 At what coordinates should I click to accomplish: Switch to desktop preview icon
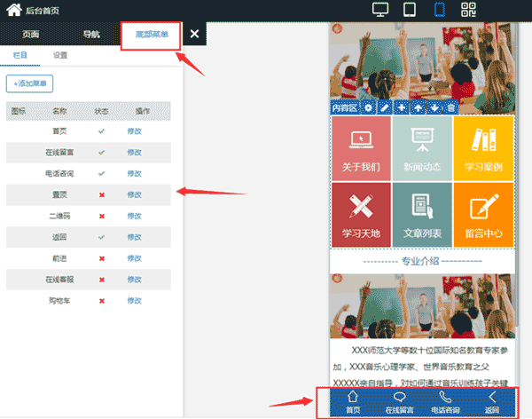pos(380,11)
